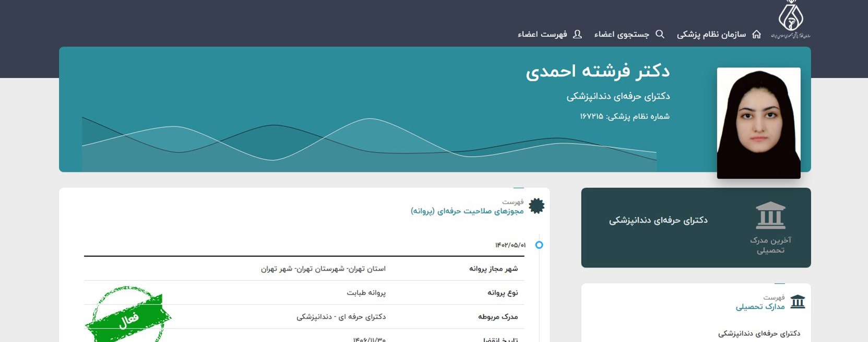Open the سازمان نظام پزشکی menu item

click(x=711, y=34)
